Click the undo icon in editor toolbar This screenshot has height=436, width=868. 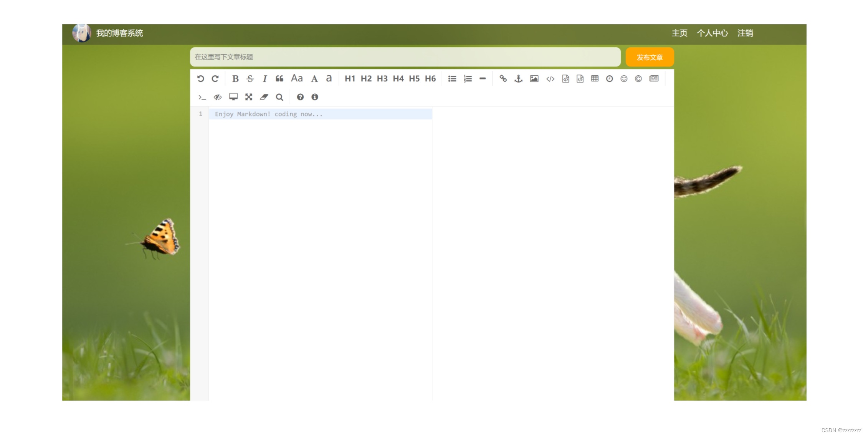click(200, 79)
